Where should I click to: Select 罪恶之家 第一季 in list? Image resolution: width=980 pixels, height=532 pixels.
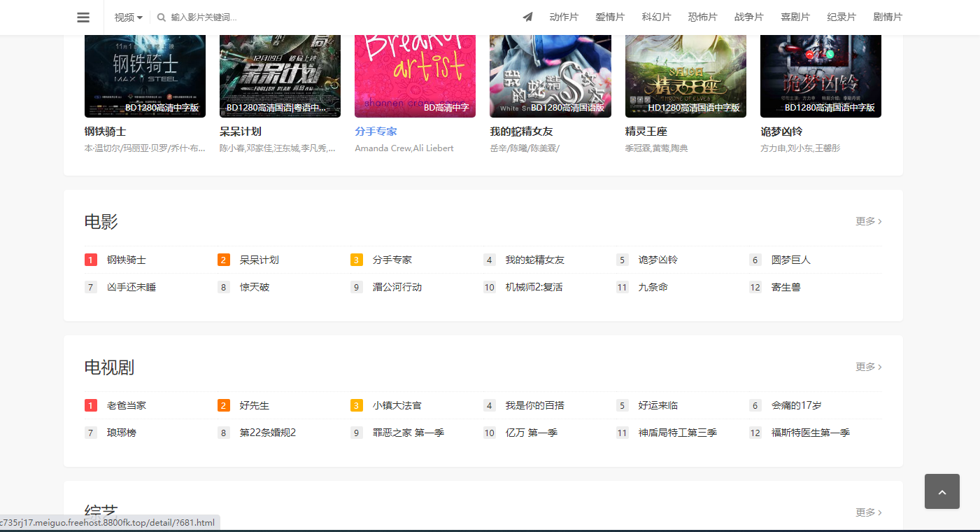[x=409, y=433]
